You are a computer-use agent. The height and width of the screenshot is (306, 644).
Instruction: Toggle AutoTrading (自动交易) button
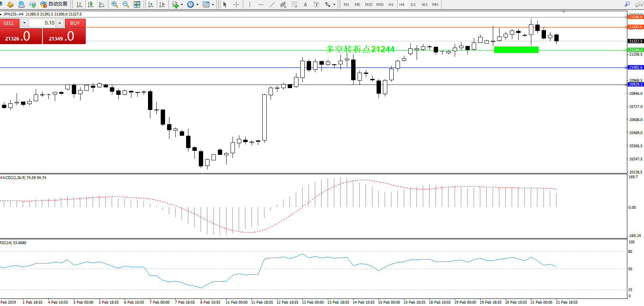click(54, 4)
